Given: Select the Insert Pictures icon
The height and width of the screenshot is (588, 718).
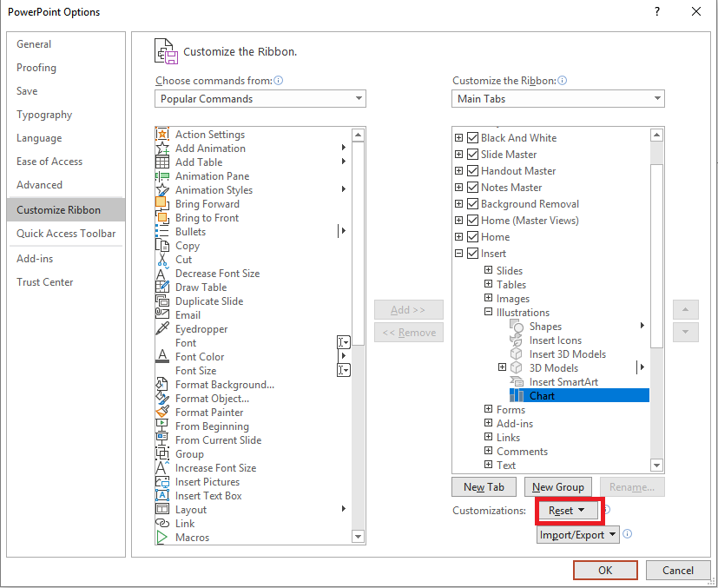Looking at the screenshot, I should click(162, 482).
